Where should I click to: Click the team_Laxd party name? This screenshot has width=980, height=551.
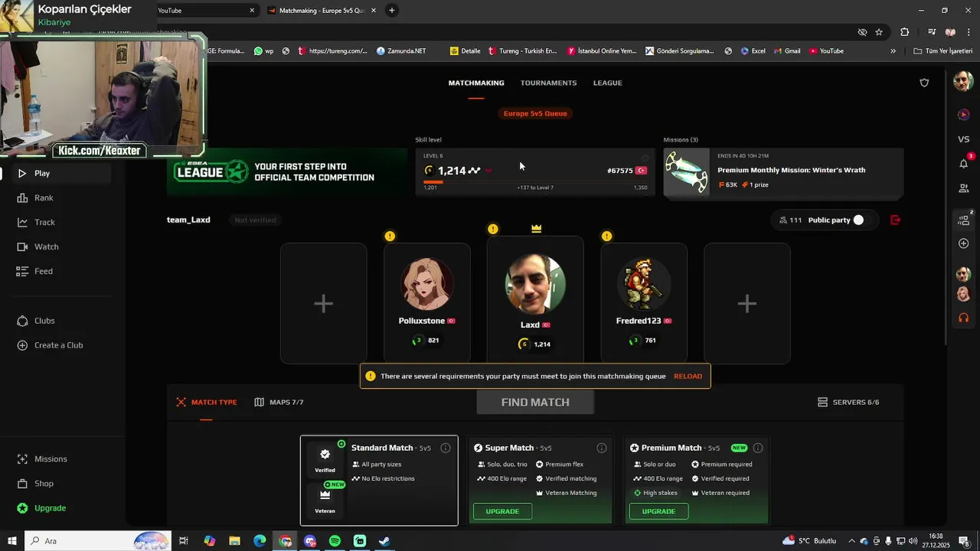pos(188,220)
